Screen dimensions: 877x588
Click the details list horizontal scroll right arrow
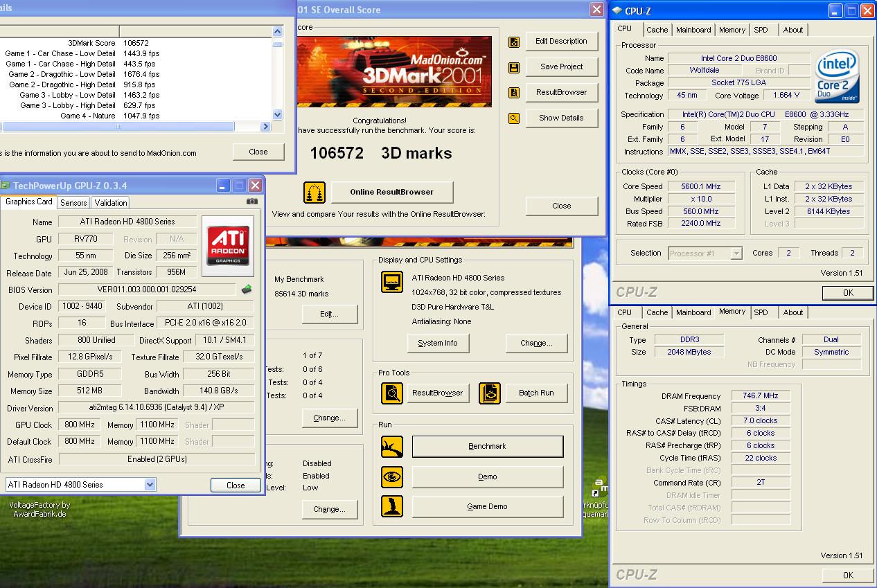click(265, 127)
